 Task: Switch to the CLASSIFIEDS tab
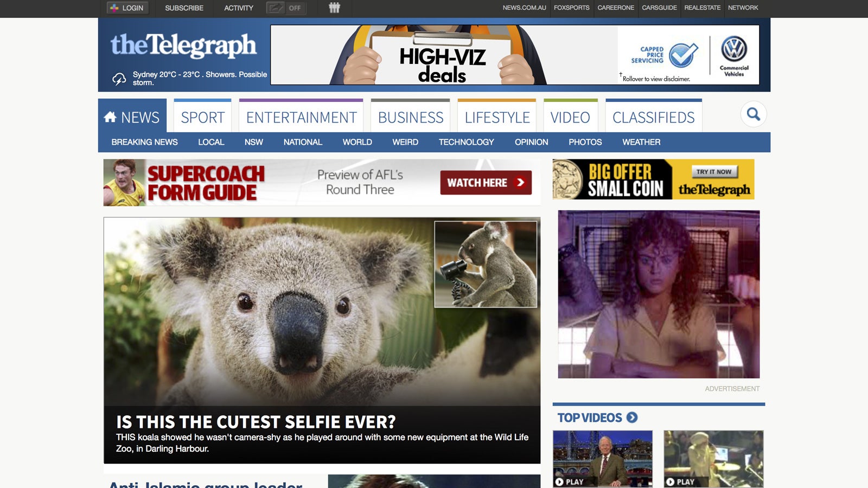653,117
